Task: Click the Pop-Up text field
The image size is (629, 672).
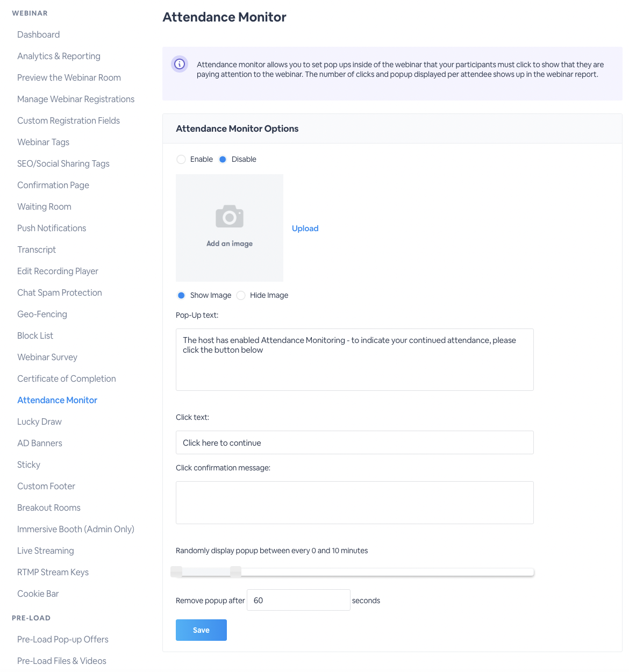Action: 354,359
